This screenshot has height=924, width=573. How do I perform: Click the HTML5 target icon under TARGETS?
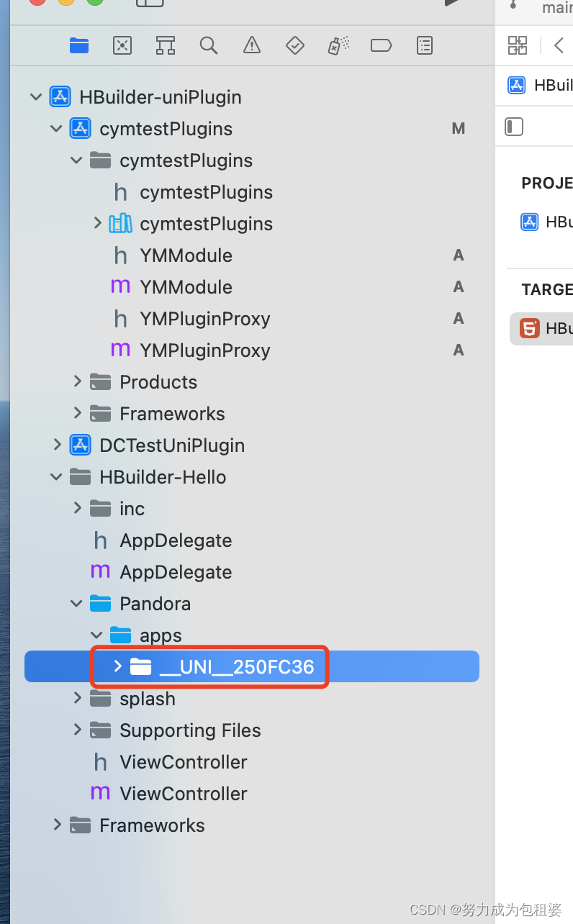[x=530, y=328]
